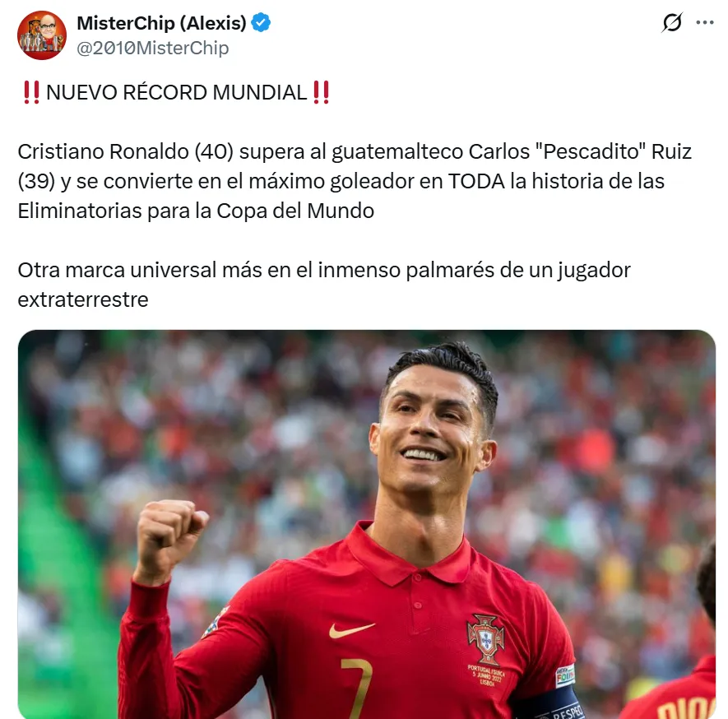Click the left red double exclamation emoji
The image size is (728, 719).
(31, 92)
